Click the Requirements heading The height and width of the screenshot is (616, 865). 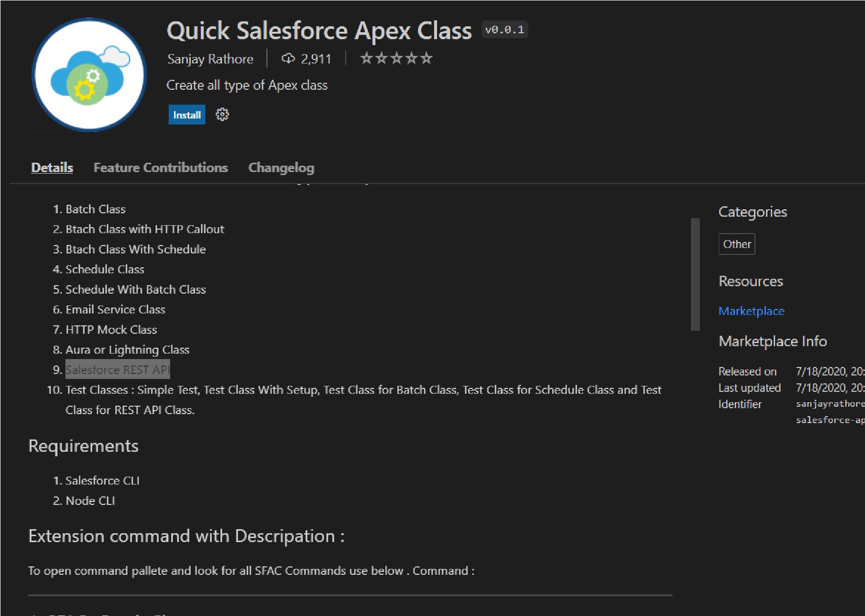click(83, 446)
